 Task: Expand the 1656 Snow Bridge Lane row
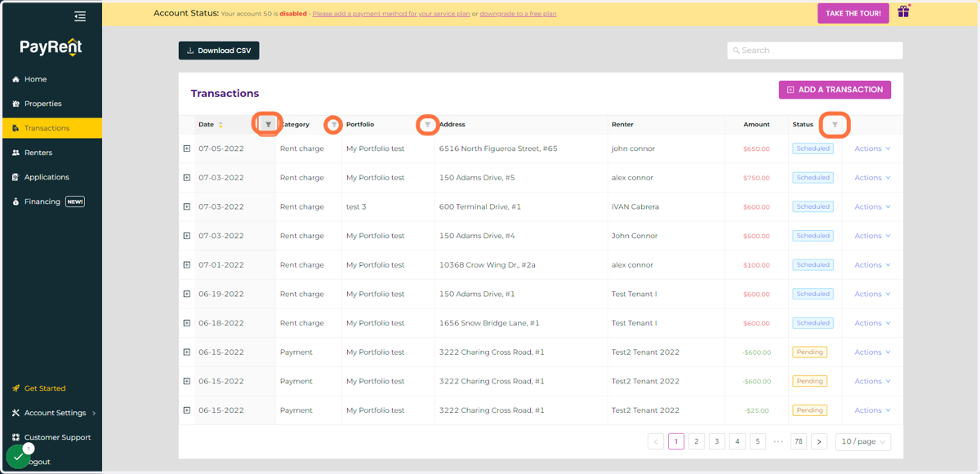tap(186, 323)
